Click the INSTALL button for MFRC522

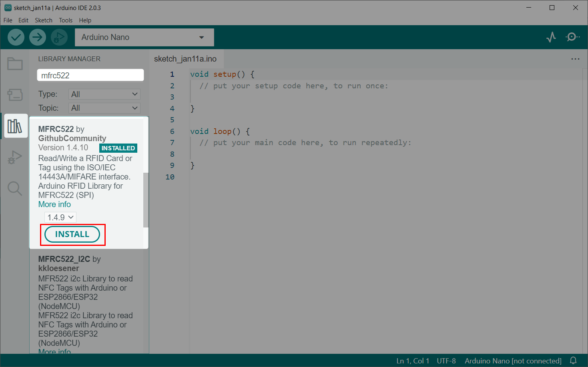coord(72,234)
